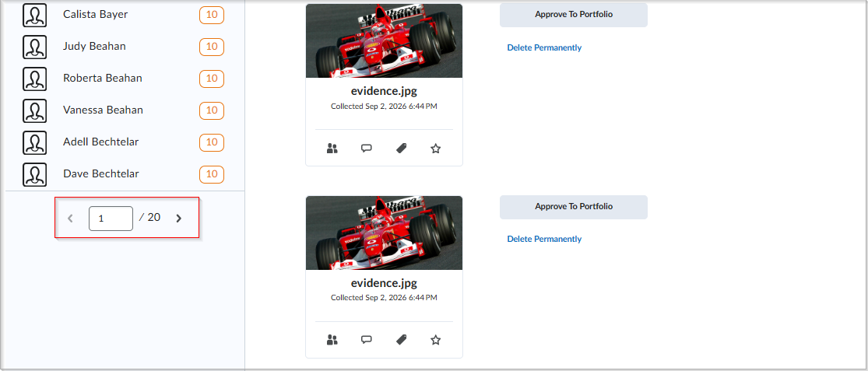Open the badge count for Calista Bayer

[x=212, y=15]
